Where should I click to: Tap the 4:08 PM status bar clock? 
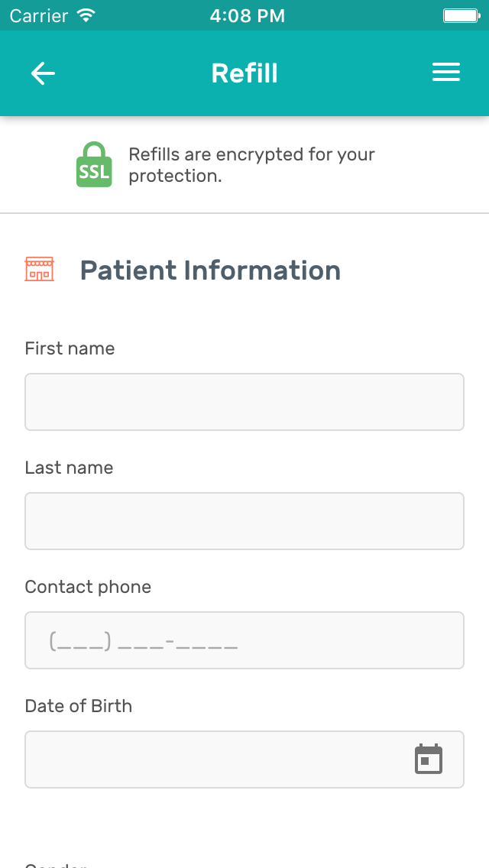tap(247, 15)
